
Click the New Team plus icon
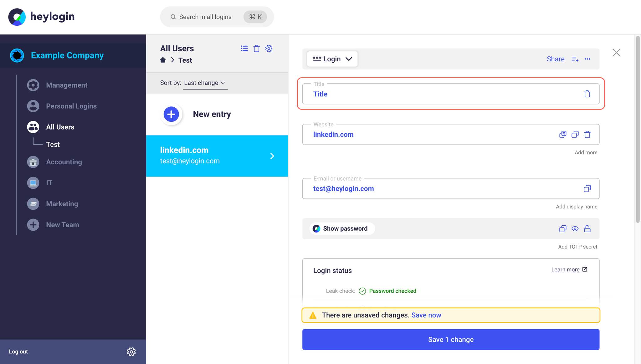[33, 225]
